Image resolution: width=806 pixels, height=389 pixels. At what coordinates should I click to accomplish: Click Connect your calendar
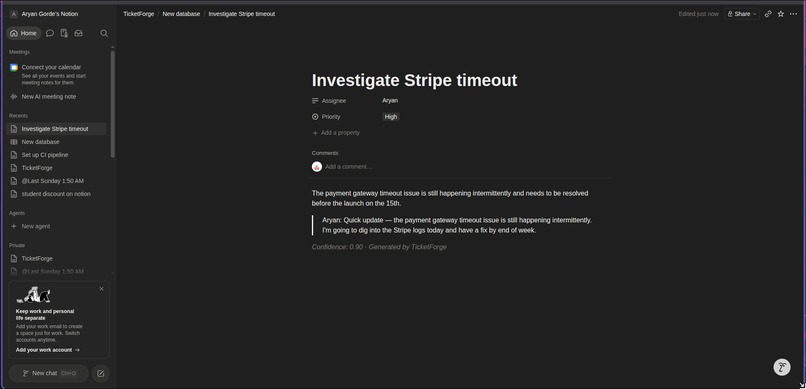coord(51,67)
